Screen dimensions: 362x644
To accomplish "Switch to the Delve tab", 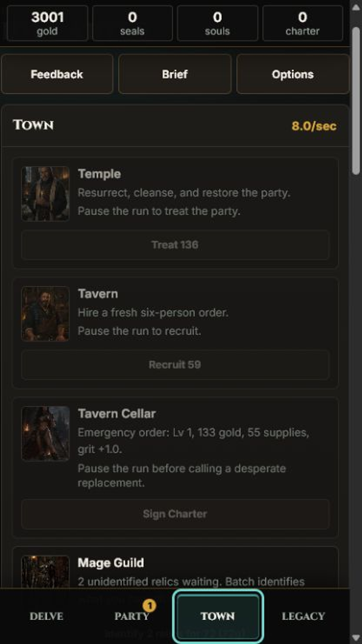I will click(46, 616).
